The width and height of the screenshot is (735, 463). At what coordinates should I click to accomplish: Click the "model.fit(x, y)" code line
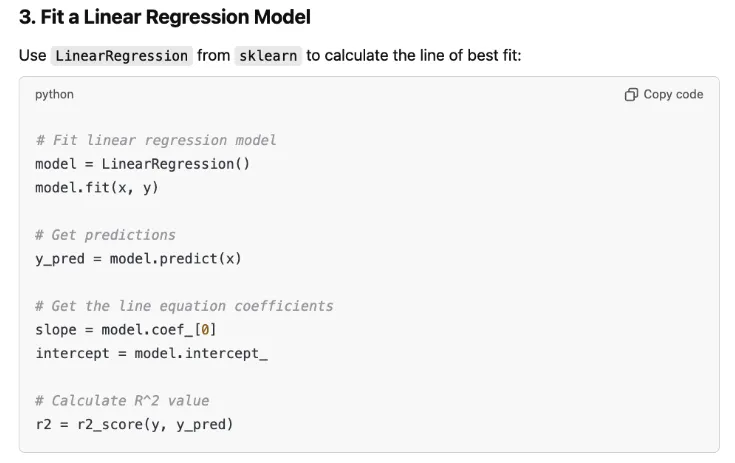tap(96, 187)
